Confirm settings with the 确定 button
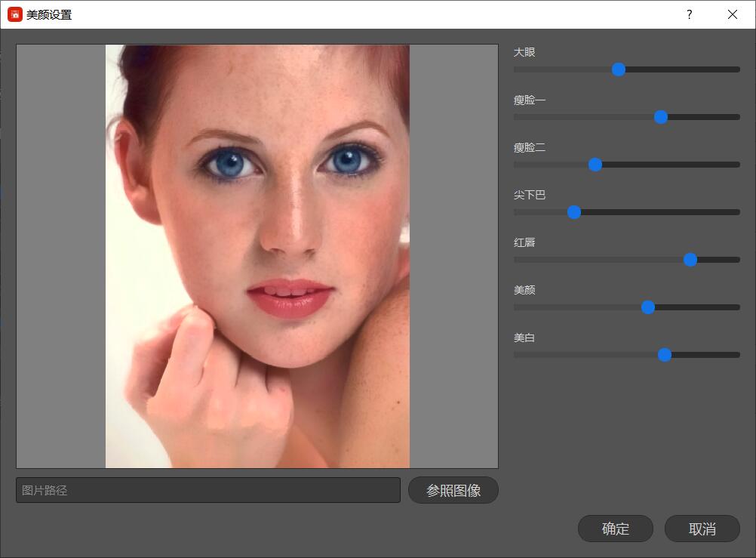 click(x=615, y=529)
